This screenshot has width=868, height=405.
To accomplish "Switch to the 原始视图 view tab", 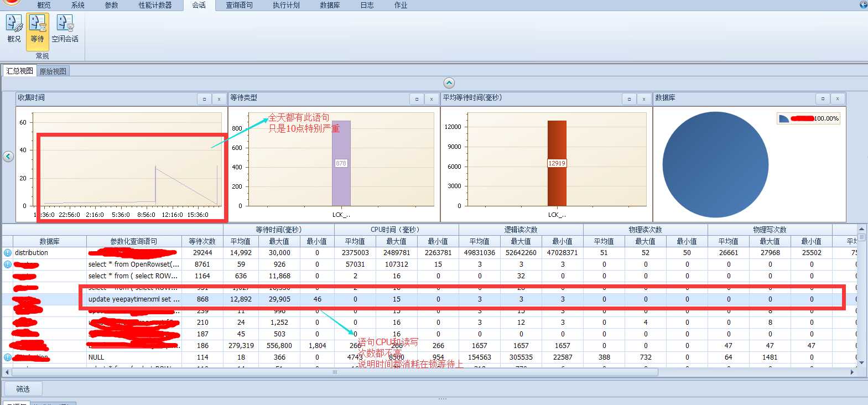I will coord(53,71).
